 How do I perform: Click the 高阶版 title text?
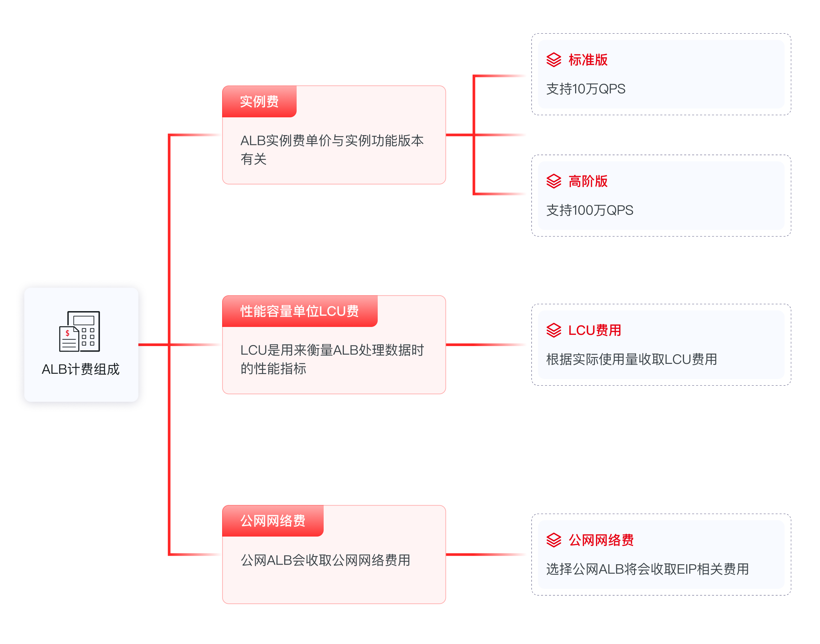click(588, 181)
